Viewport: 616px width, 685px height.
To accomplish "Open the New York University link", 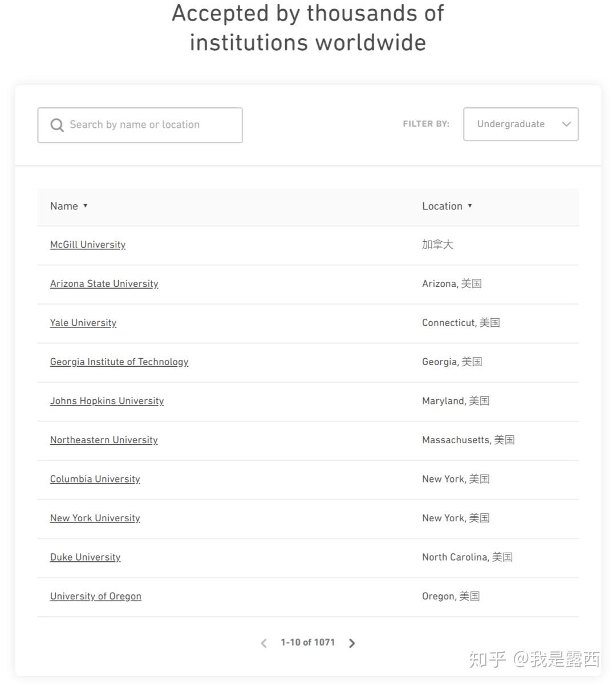I will [x=95, y=518].
